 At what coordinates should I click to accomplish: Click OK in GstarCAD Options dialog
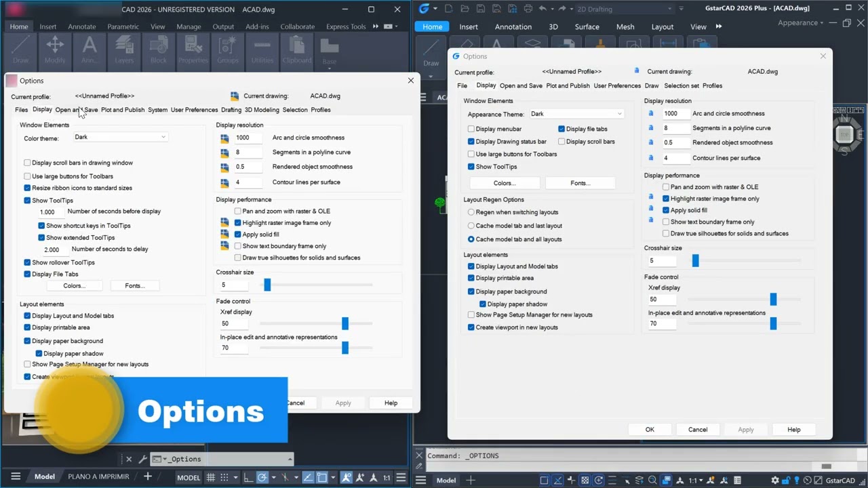click(x=650, y=430)
